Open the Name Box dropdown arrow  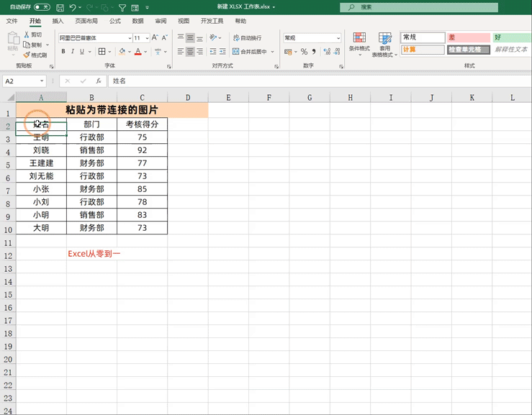coord(42,81)
